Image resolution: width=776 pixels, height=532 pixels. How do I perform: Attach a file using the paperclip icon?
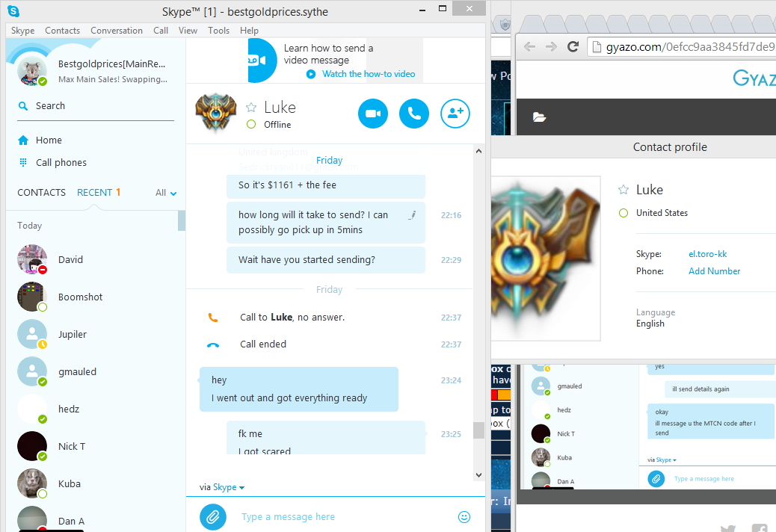[213, 516]
